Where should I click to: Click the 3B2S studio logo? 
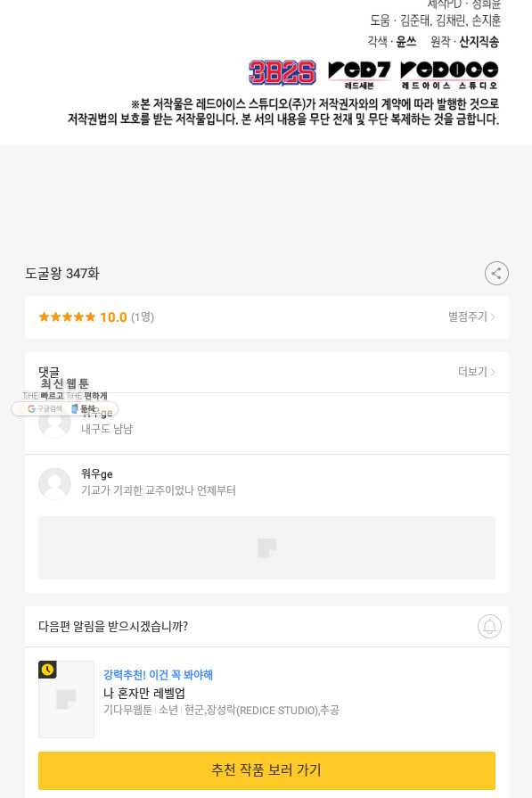282,71
